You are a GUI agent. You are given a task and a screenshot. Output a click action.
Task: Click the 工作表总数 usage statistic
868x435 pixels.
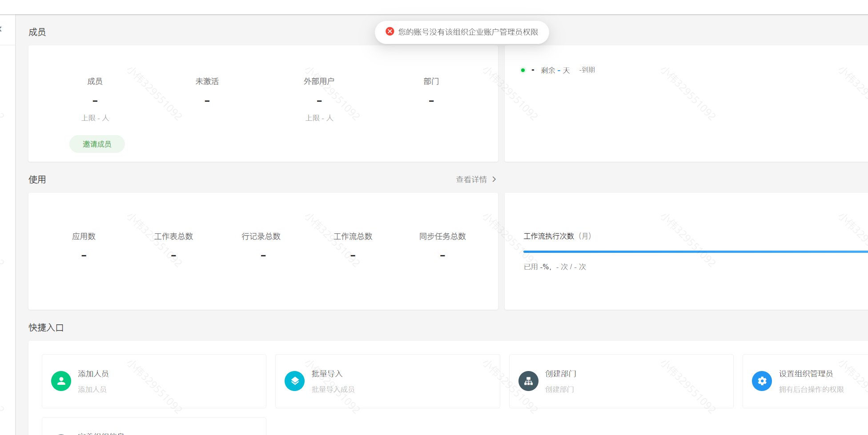[x=173, y=236]
